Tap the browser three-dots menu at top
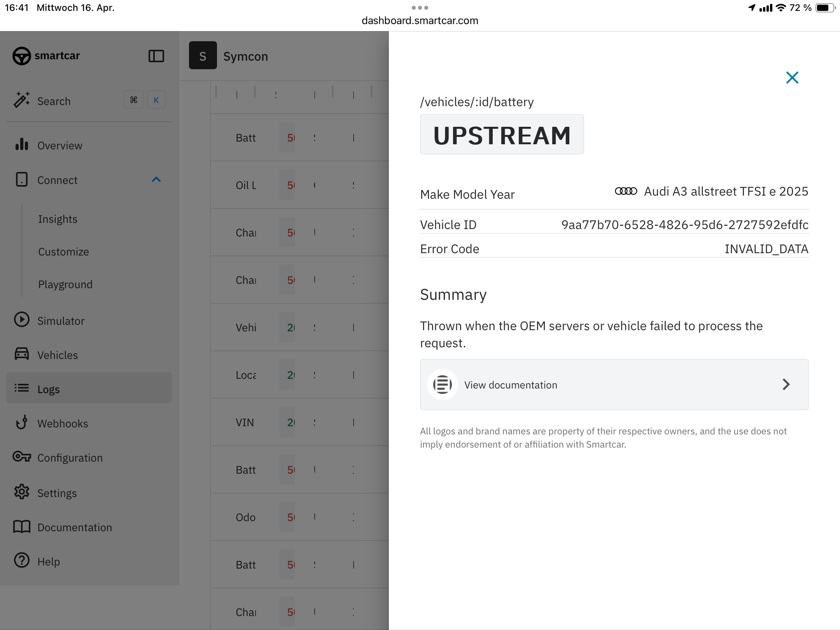Image resolution: width=840 pixels, height=630 pixels. tap(420, 8)
